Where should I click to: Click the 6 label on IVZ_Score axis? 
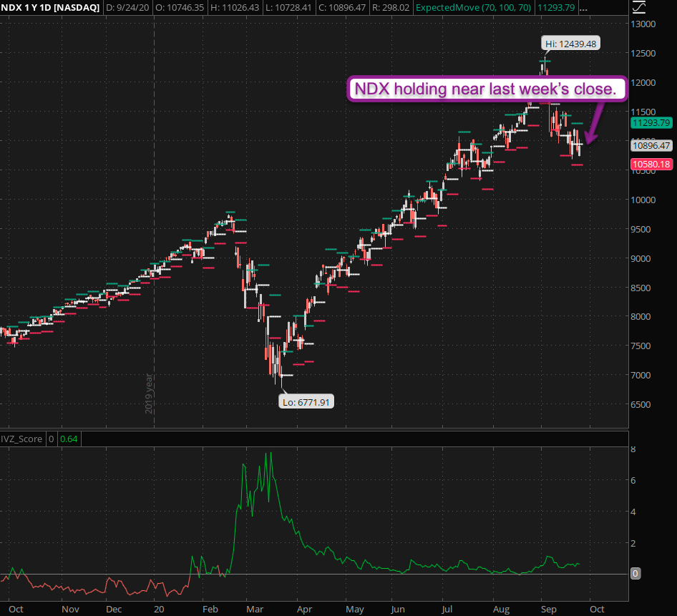[633, 480]
